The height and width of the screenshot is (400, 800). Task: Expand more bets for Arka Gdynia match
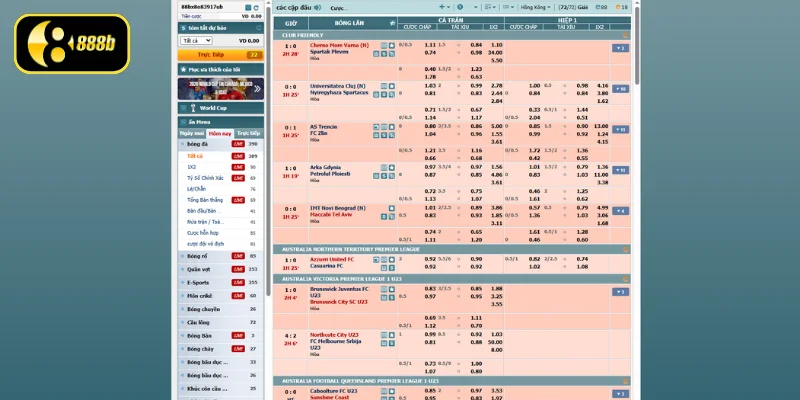tap(620, 170)
